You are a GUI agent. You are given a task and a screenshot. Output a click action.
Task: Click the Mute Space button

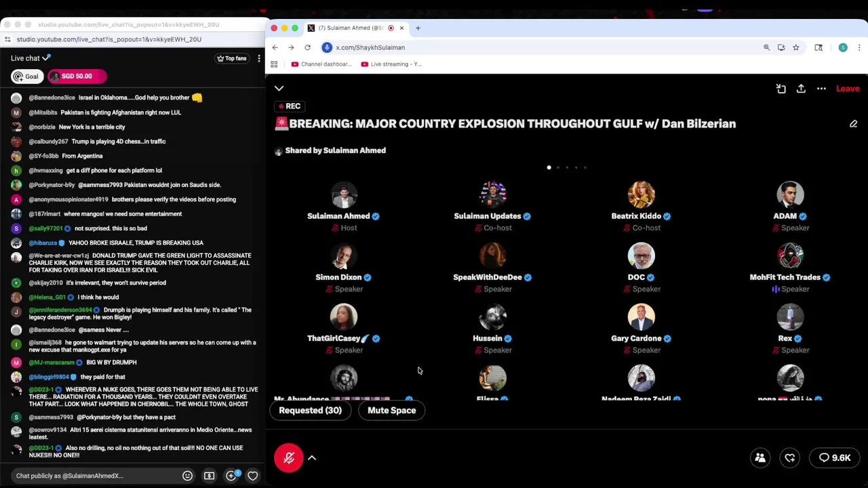391,410
